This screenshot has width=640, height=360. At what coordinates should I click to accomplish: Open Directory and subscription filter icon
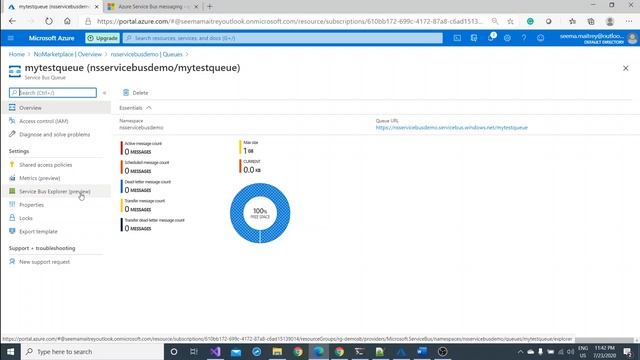tap(474, 38)
